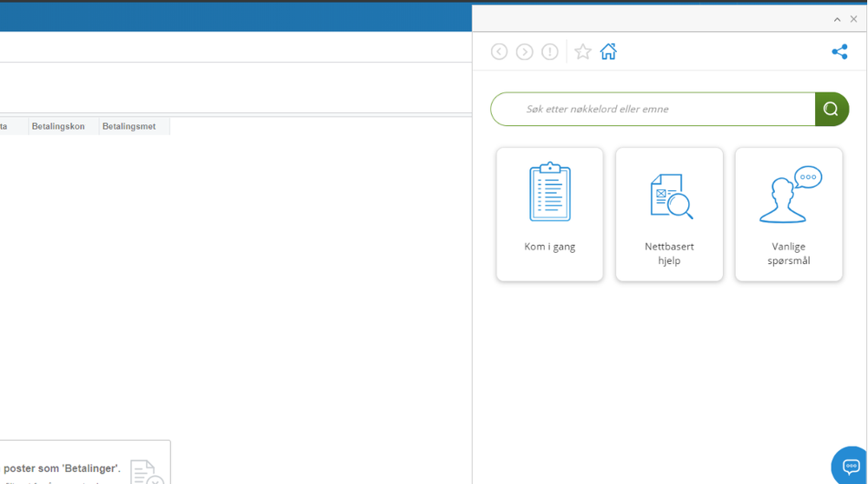The height and width of the screenshot is (484, 868).
Task: Collapse the help panel with up chevron
Action: [837, 19]
